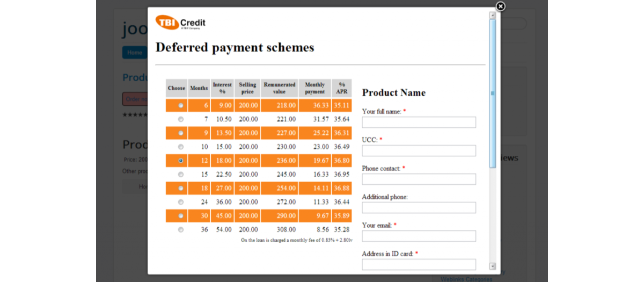Click the TBI Credit logo
This screenshot has width=644, height=282.
[180, 23]
